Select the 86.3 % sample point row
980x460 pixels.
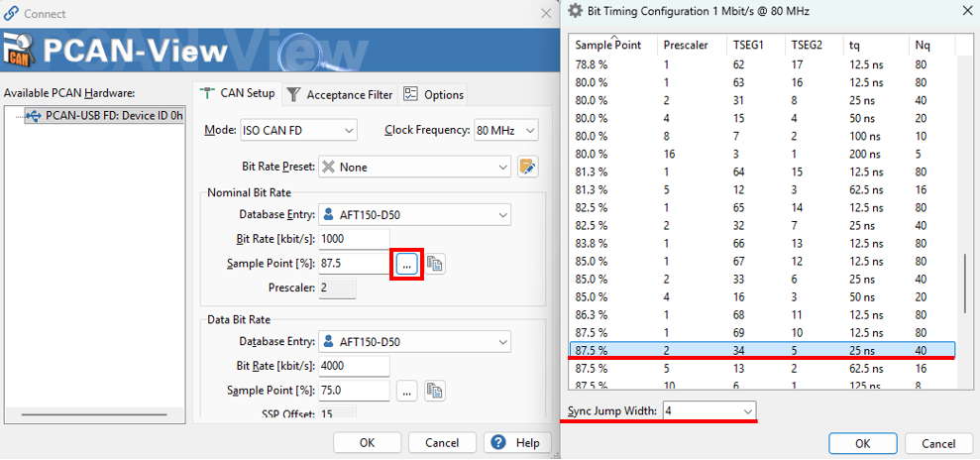click(763, 313)
